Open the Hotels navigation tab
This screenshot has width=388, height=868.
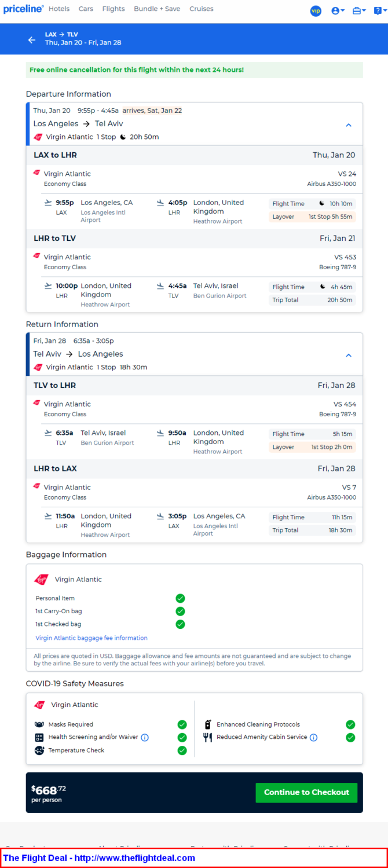(59, 9)
